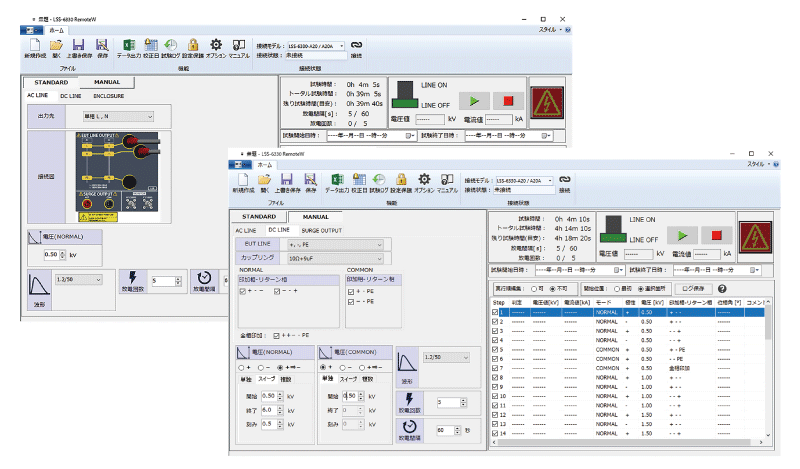This screenshot has width=800, height=469.
Task: Toggle COMMON '+ - PE' checkbox
Action: (x=351, y=292)
